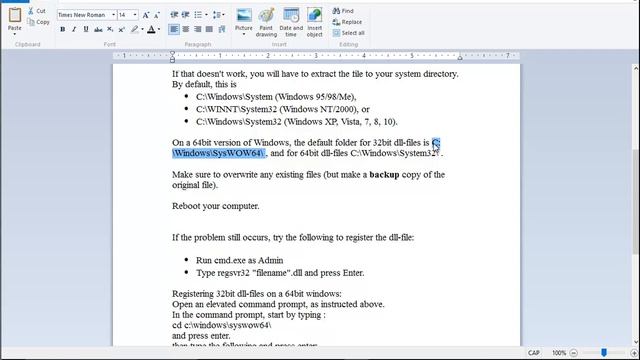This screenshot has height=360, width=640.
Task: Toggle bold formatting
Action: [x=62, y=29]
